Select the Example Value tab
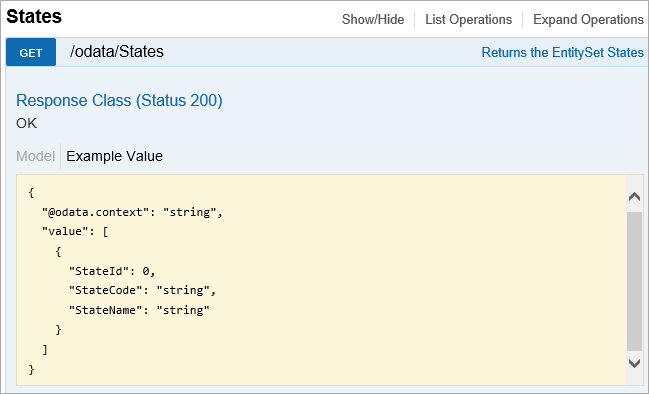649x394 pixels. click(x=114, y=156)
